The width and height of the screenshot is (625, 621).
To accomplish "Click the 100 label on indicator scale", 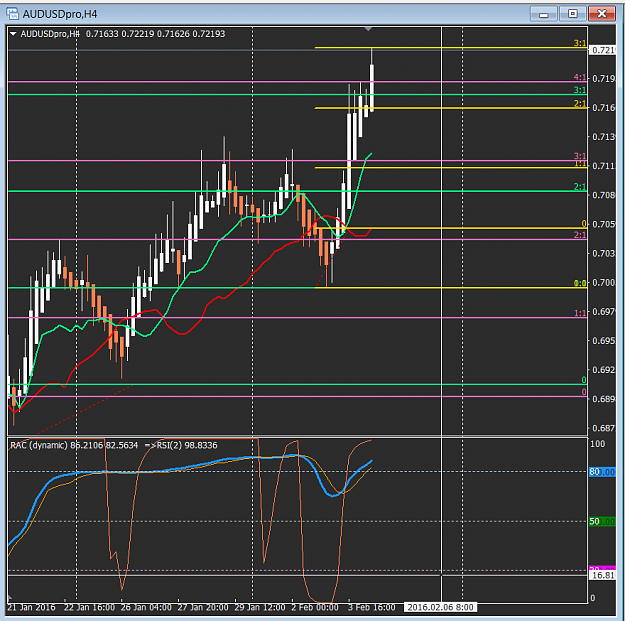I will pyautogui.click(x=597, y=444).
